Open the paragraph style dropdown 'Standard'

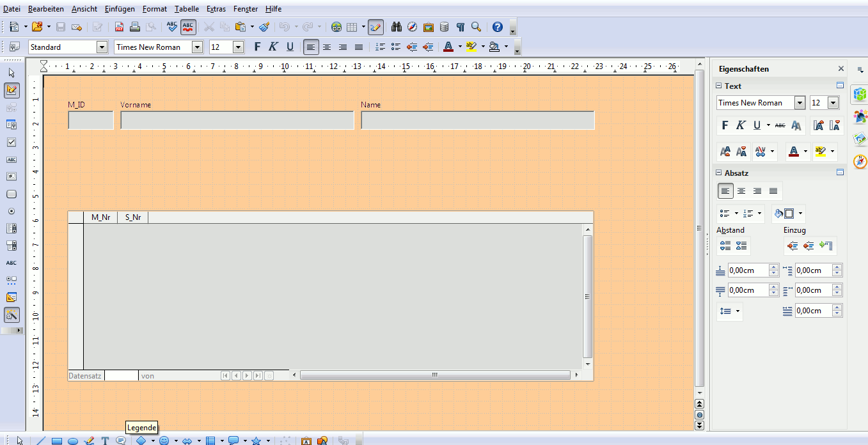[102, 47]
